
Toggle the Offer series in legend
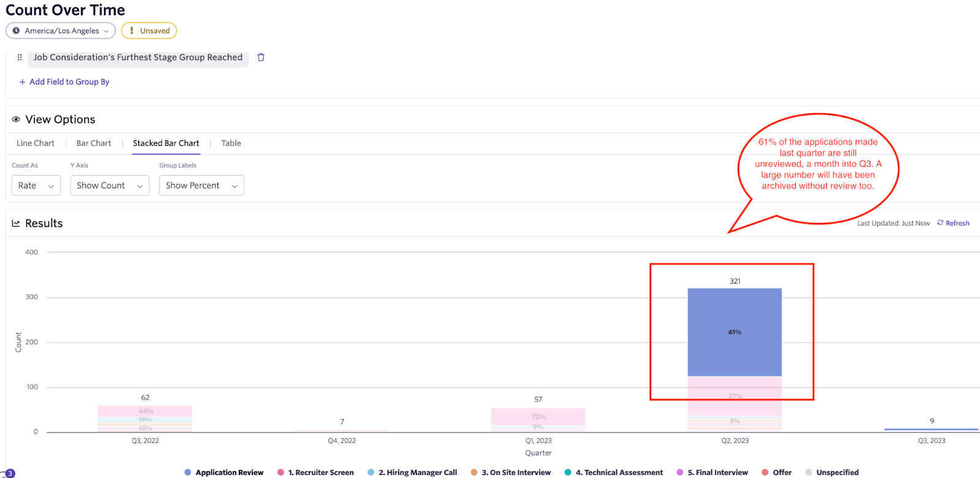776,472
